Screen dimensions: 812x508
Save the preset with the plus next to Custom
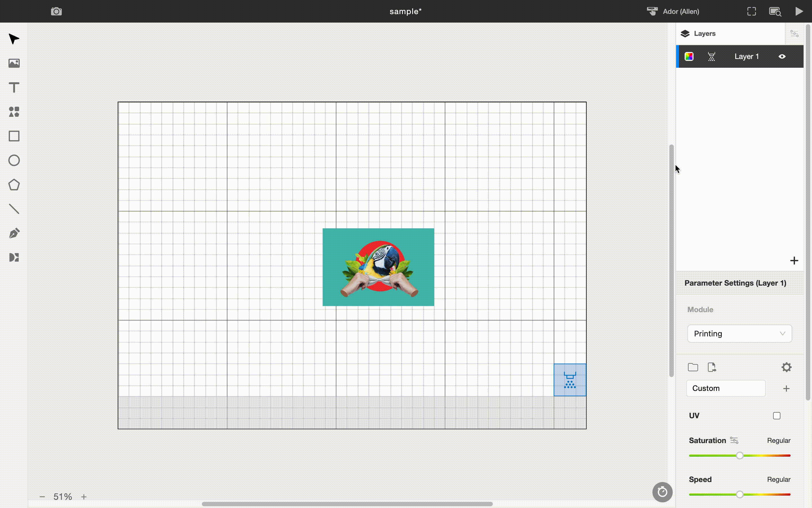[786, 389]
